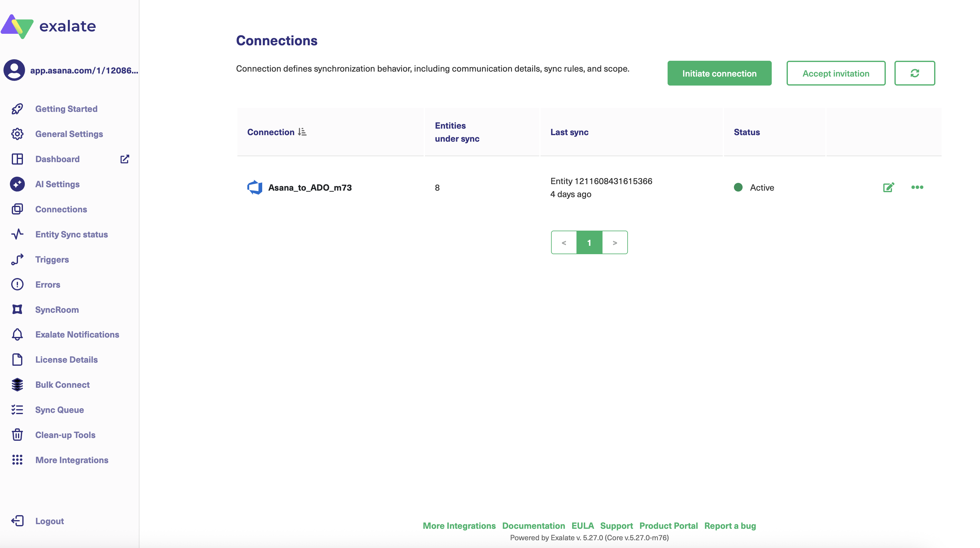The height and width of the screenshot is (548, 980).
Task: Select page 1 in pagination
Action: point(589,242)
